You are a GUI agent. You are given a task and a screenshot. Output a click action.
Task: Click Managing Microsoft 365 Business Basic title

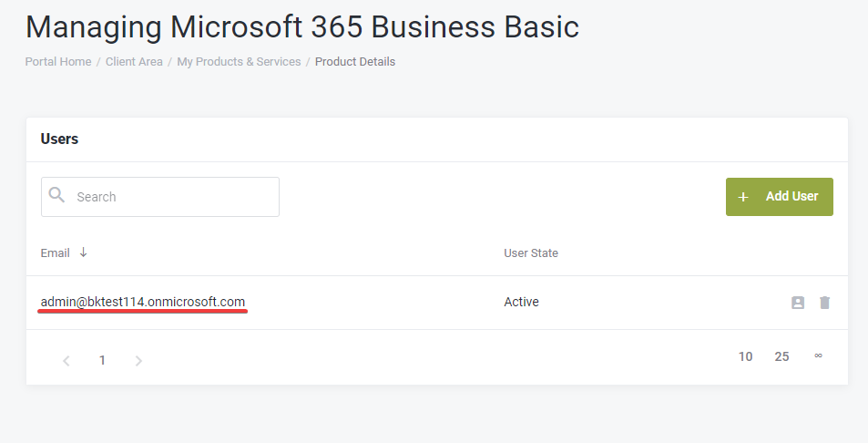coord(302,26)
